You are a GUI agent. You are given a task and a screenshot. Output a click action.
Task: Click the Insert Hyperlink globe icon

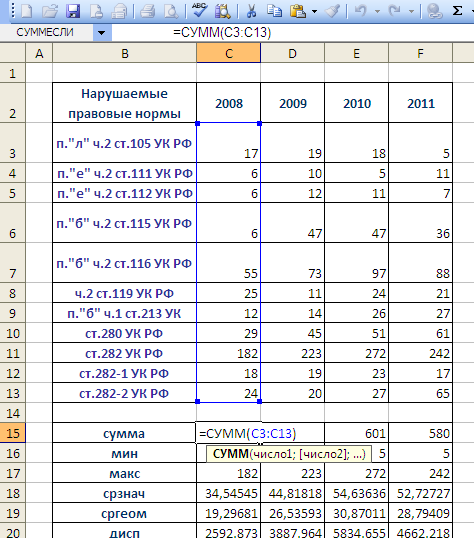[434, 11]
